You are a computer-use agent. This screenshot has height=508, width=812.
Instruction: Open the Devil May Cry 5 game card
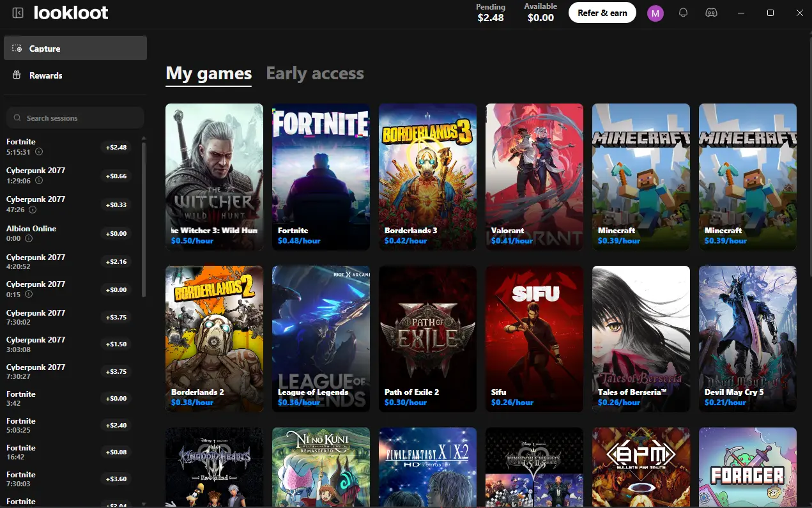[x=747, y=339]
